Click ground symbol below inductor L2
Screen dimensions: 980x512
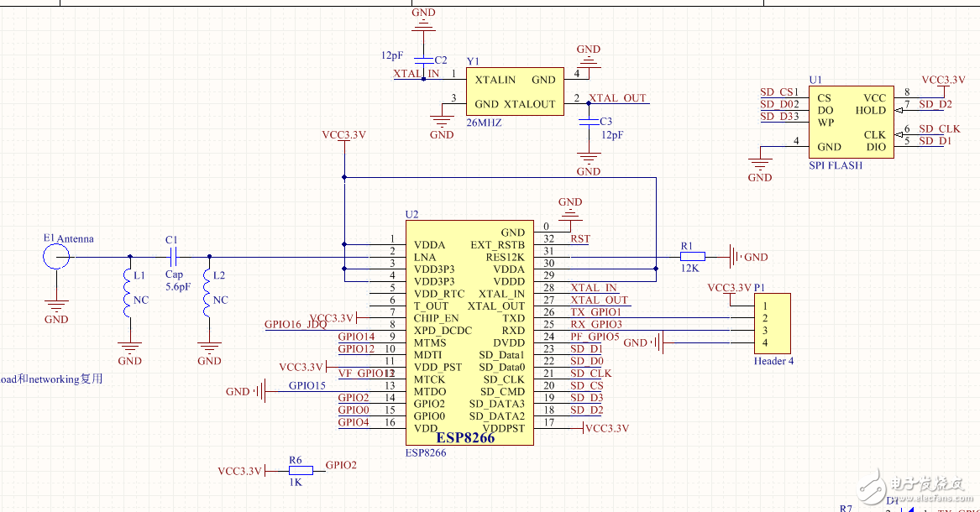(x=209, y=348)
